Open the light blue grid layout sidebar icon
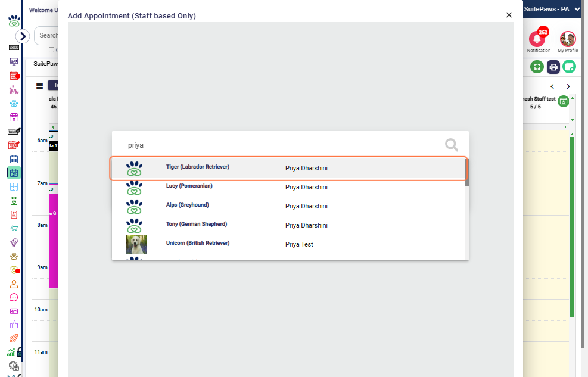588x377 pixels. pos(14,186)
